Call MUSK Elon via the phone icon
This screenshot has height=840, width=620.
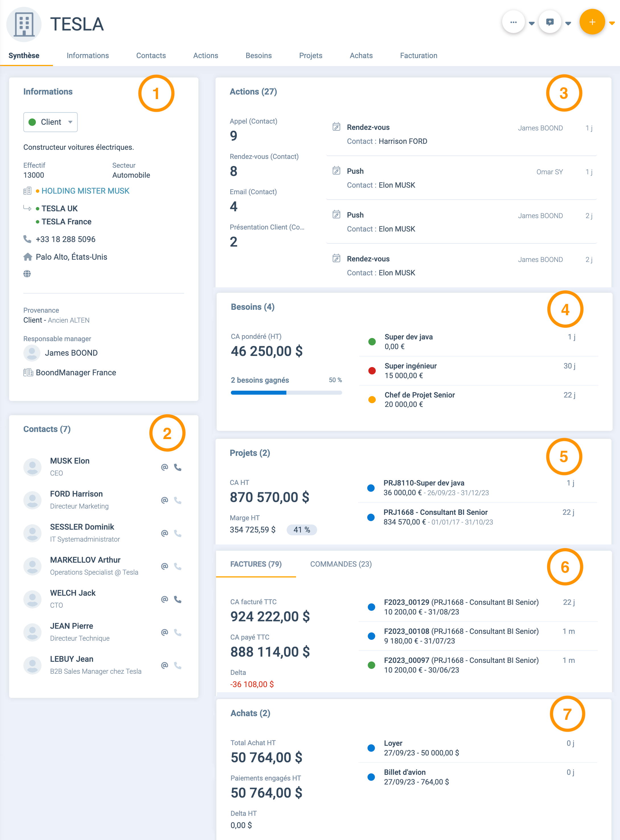[178, 467]
